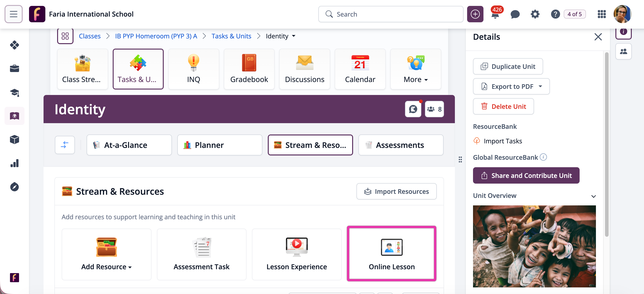Open the graduation cap sidebar icon
This screenshot has width=644, height=294.
tap(15, 93)
